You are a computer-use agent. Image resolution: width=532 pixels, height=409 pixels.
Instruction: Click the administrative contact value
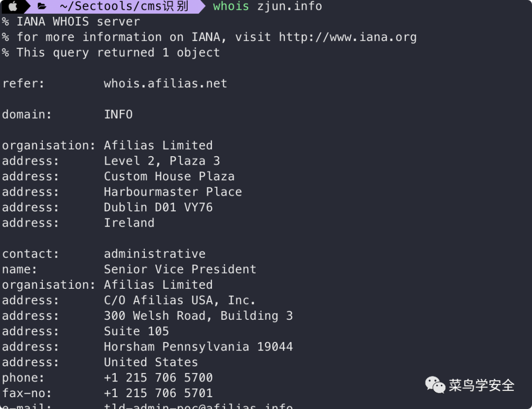155,254
